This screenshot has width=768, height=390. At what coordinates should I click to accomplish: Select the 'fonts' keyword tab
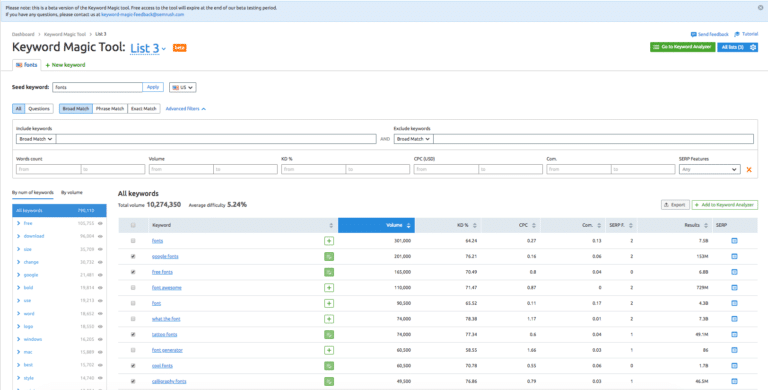coord(26,65)
